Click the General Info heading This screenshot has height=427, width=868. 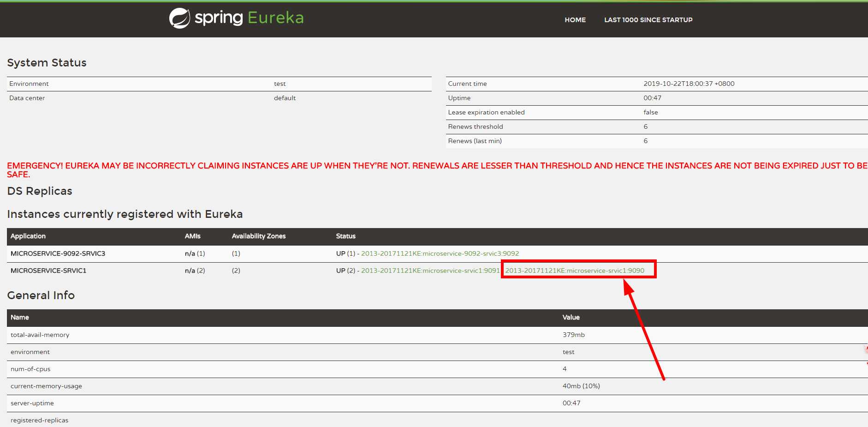tap(41, 295)
